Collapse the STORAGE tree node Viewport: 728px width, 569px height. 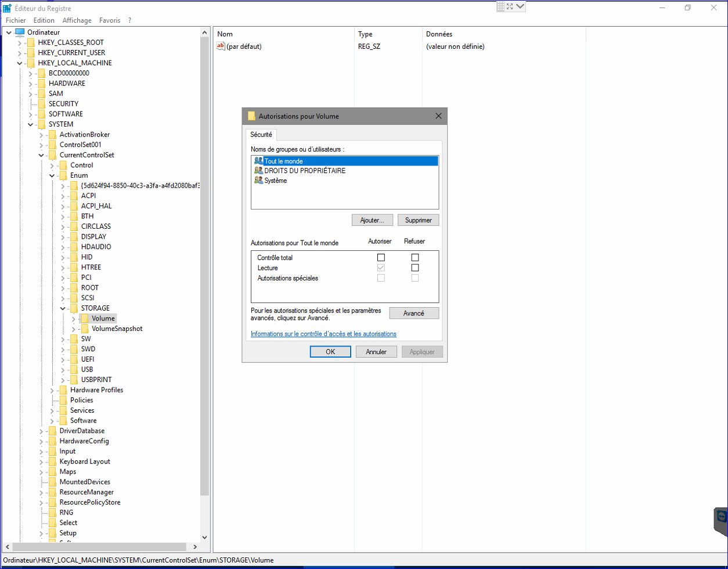(63, 308)
